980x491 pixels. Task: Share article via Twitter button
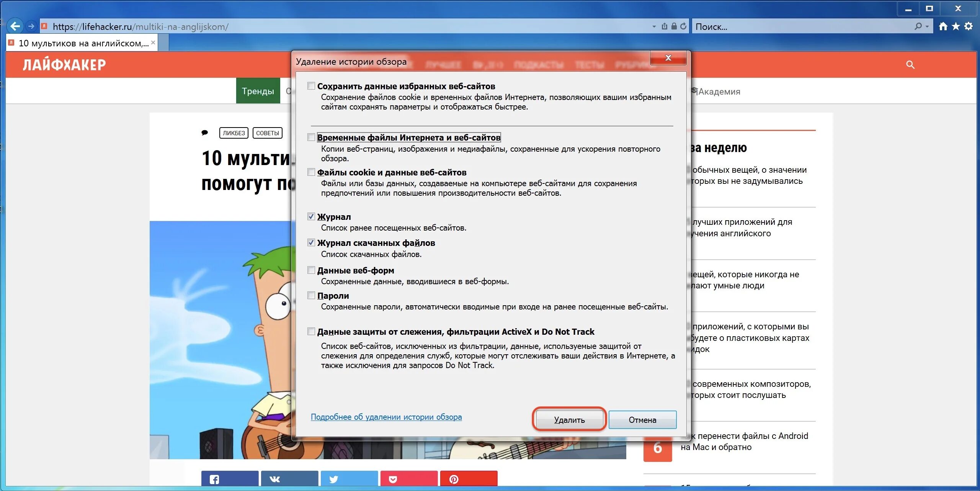(x=349, y=479)
